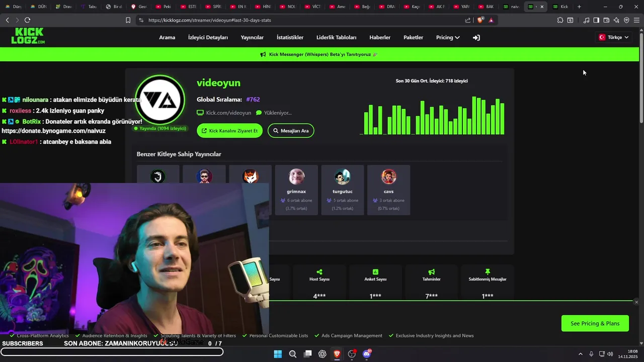Click Mesajları Ara button
Viewport: 644px width, 362px height.
coord(291,131)
